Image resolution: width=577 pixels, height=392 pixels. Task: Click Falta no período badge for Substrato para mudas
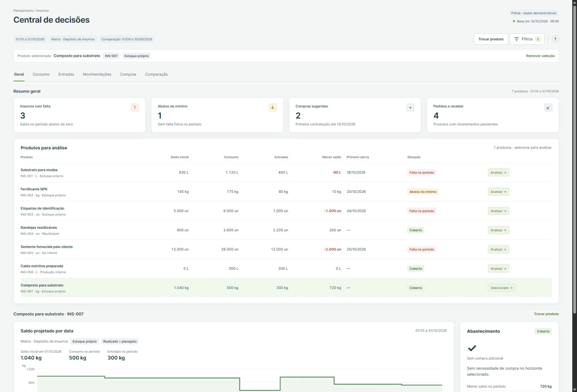(x=421, y=172)
